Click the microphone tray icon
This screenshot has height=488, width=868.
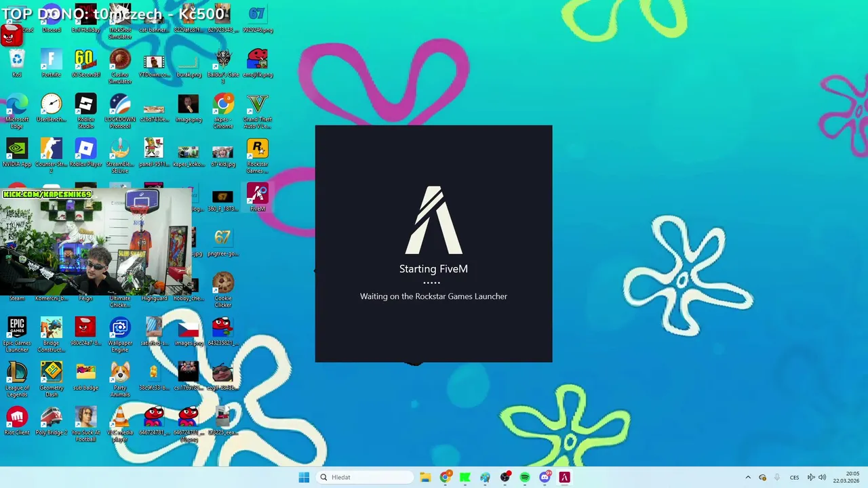[x=776, y=477]
